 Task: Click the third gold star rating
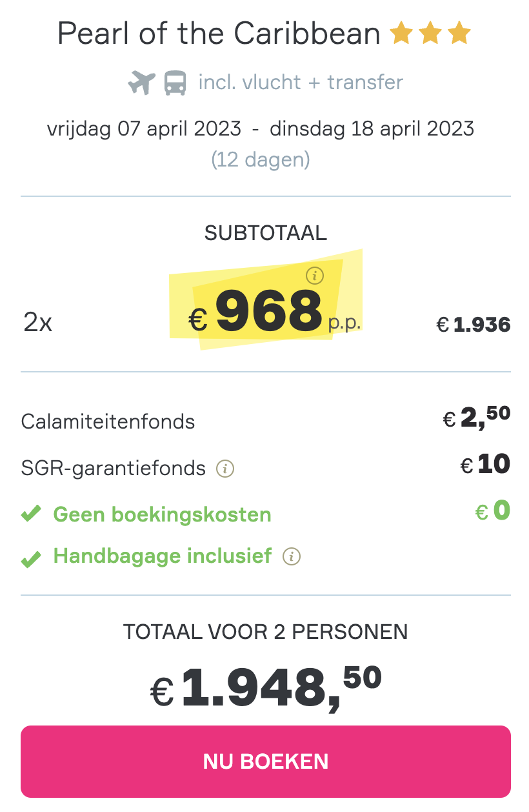click(x=459, y=33)
